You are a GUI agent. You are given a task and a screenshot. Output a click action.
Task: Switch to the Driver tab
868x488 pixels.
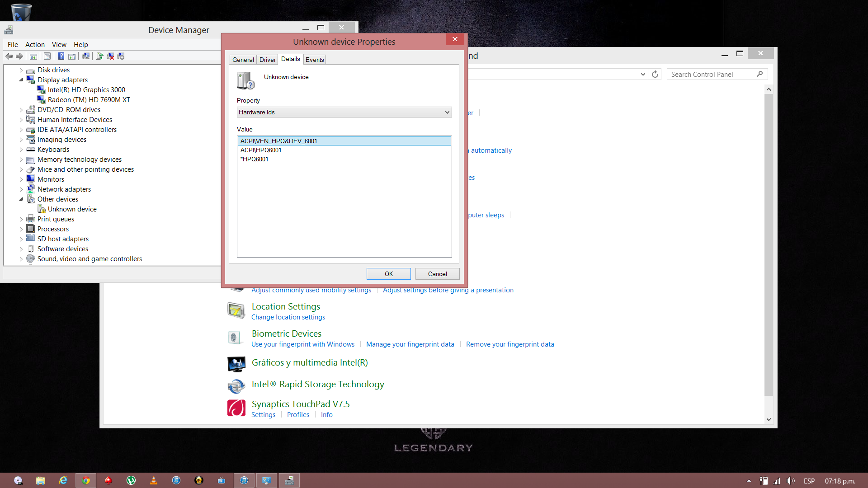click(x=268, y=60)
